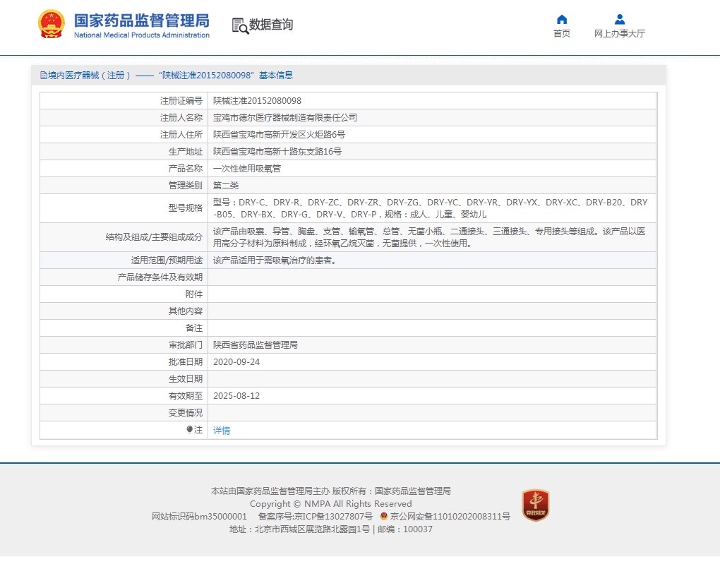
Task: Open 网上办事大厅 link
Action: click(x=620, y=33)
